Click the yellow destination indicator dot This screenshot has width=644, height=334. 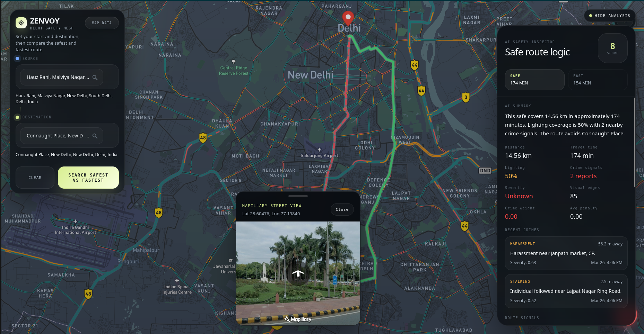click(17, 117)
